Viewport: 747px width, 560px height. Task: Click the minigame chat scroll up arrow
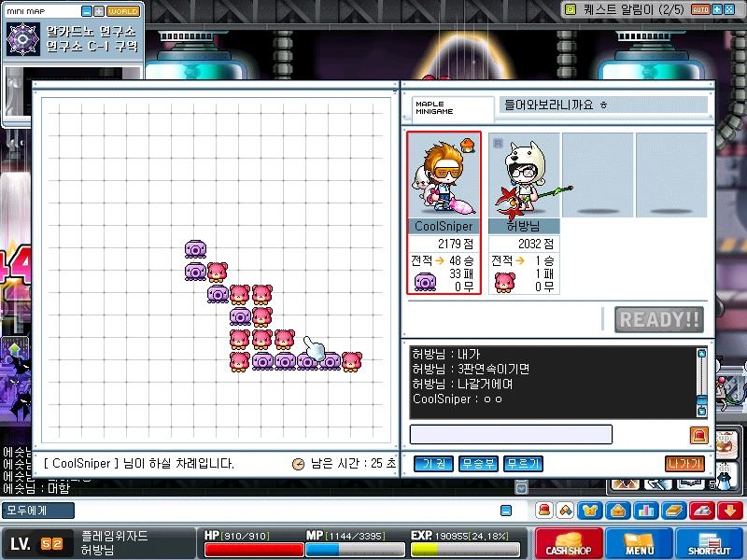702,354
